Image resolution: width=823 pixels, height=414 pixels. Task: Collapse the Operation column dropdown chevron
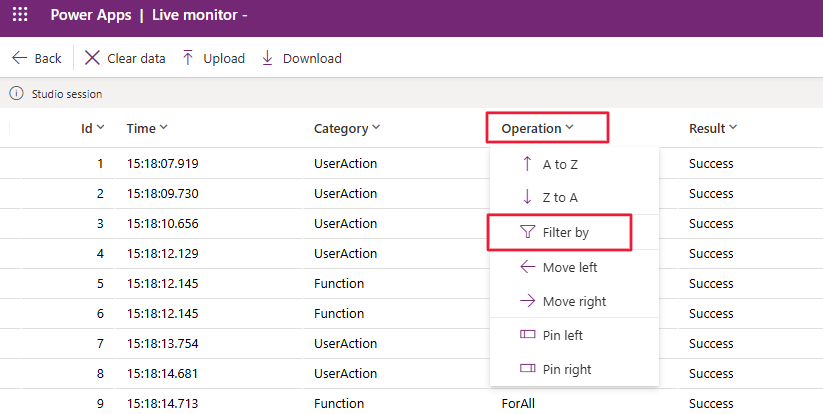coord(569,127)
